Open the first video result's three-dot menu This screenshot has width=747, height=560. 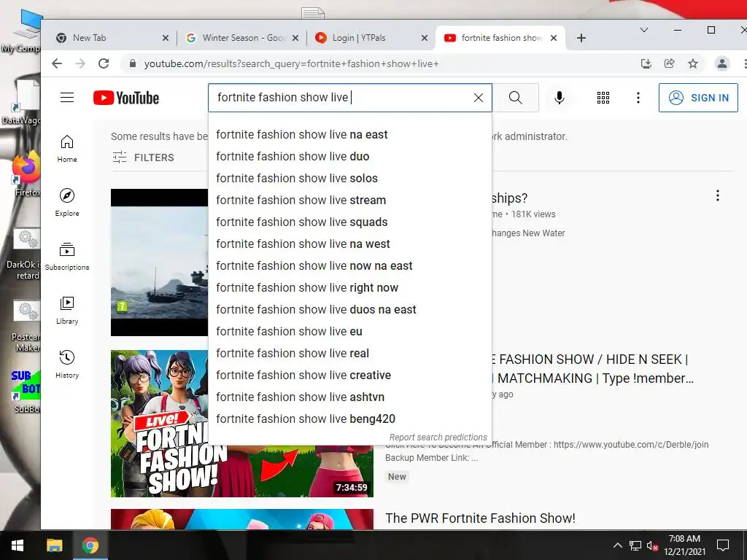(x=718, y=195)
